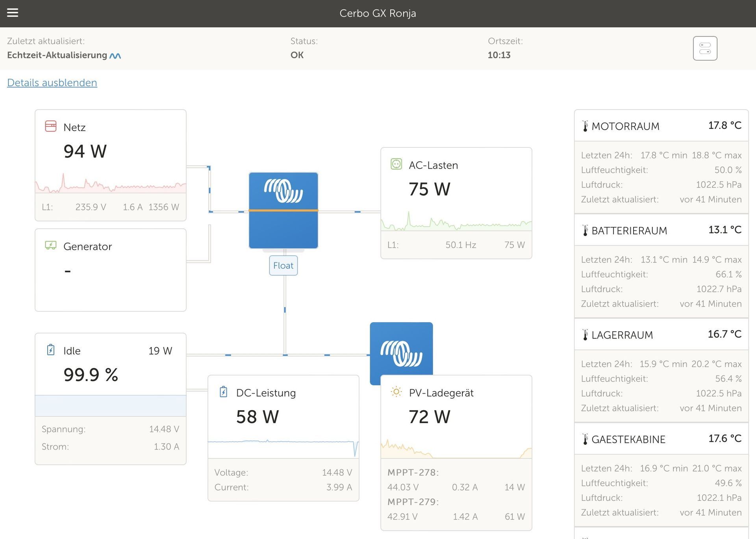Click the 13.1 °C Batterieraum temperature
This screenshot has width=756, height=539.
coord(725,230)
